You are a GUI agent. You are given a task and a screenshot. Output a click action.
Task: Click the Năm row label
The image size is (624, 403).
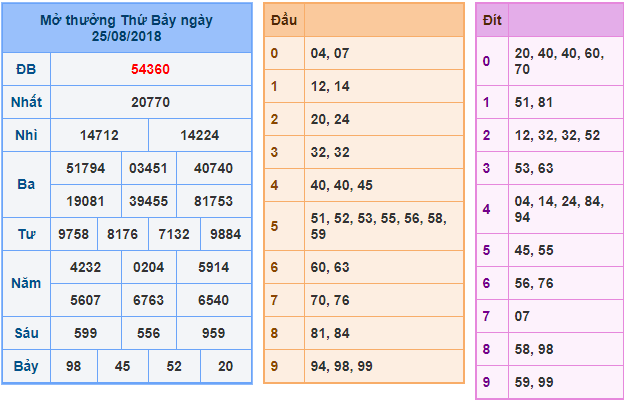[26, 283]
